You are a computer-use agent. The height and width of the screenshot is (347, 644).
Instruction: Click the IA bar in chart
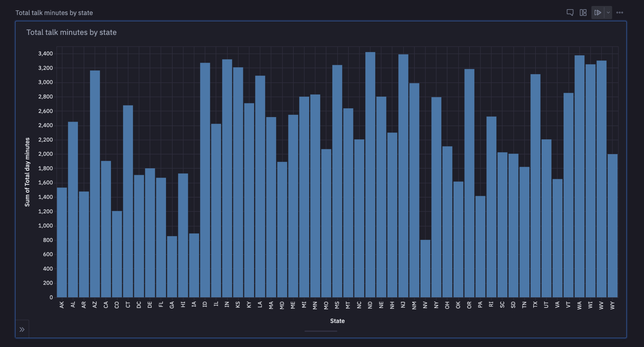[194, 265]
